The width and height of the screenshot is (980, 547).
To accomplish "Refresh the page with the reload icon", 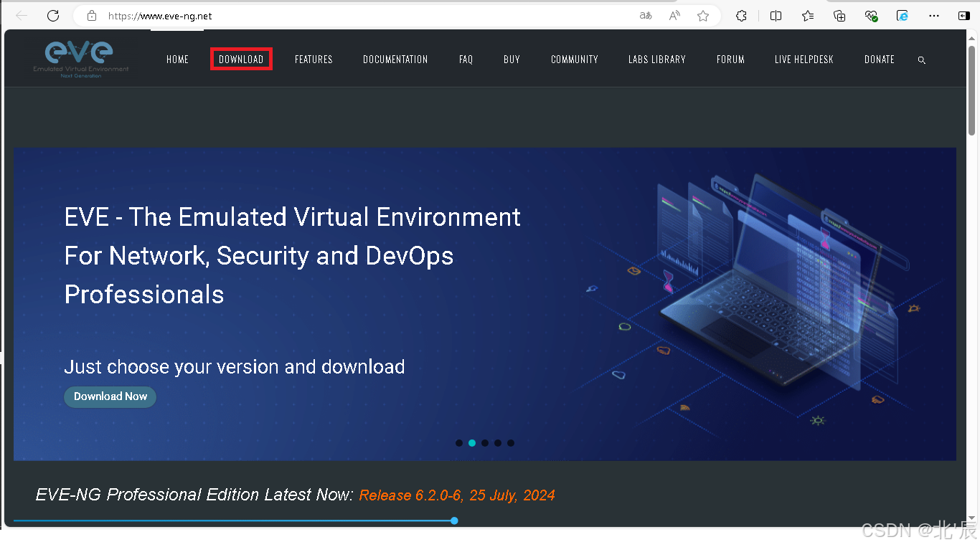I will tap(52, 15).
